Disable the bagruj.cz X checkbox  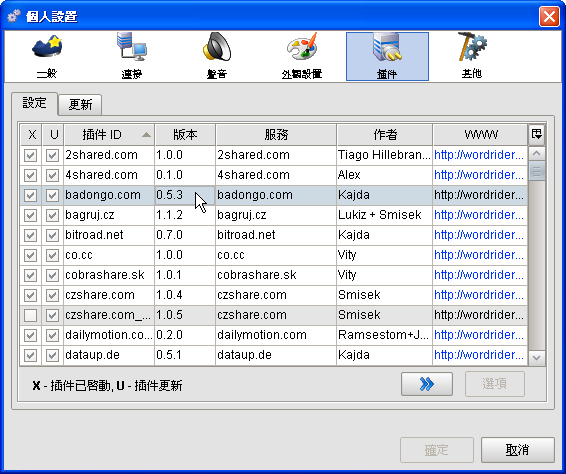tap(31, 216)
